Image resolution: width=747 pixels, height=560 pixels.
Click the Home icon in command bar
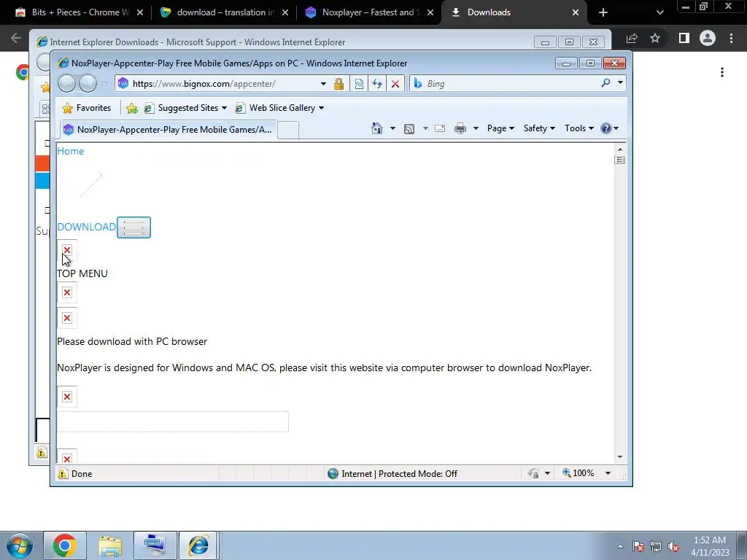pyautogui.click(x=377, y=128)
